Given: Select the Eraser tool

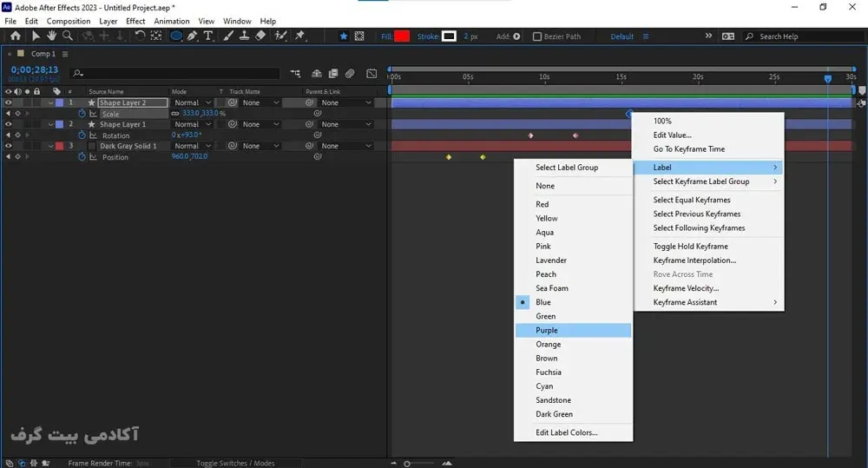Looking at the screenshot, I should tap(260, 36).
